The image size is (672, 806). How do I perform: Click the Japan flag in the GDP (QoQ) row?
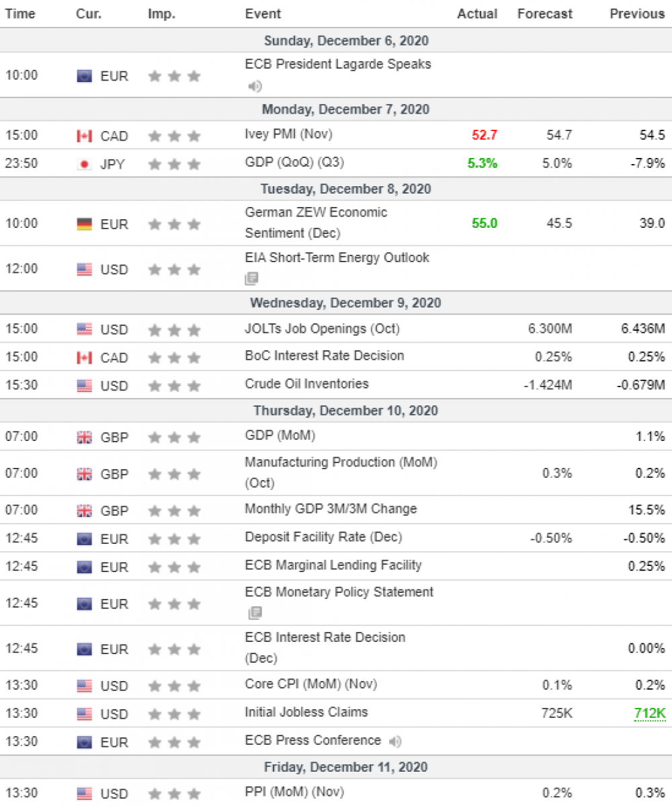pyautogui.click(x=84, y=165)
